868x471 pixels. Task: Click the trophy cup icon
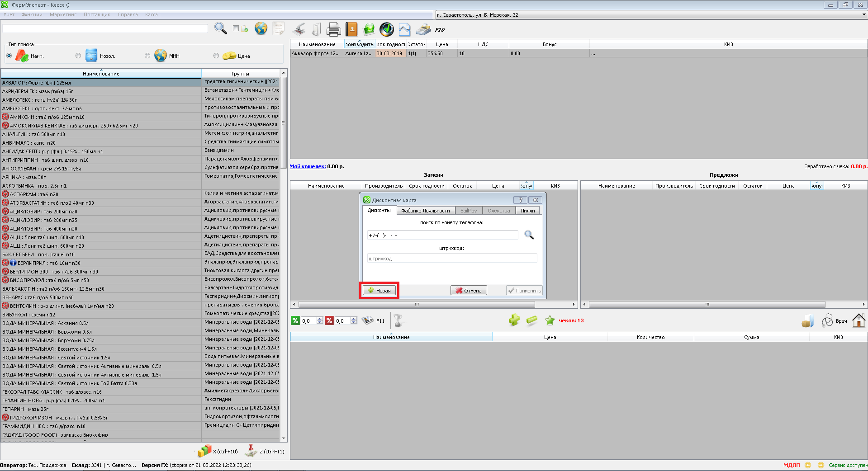(398, 320)
